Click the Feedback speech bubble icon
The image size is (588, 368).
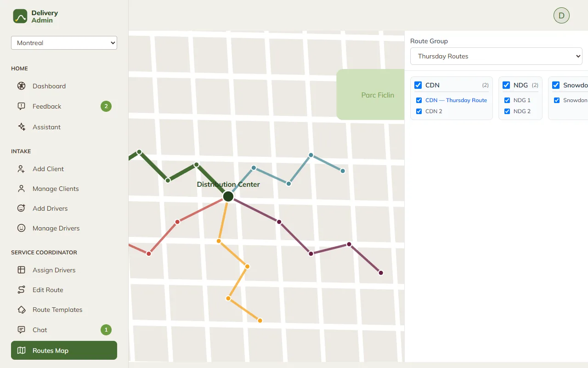click(21, 106)
